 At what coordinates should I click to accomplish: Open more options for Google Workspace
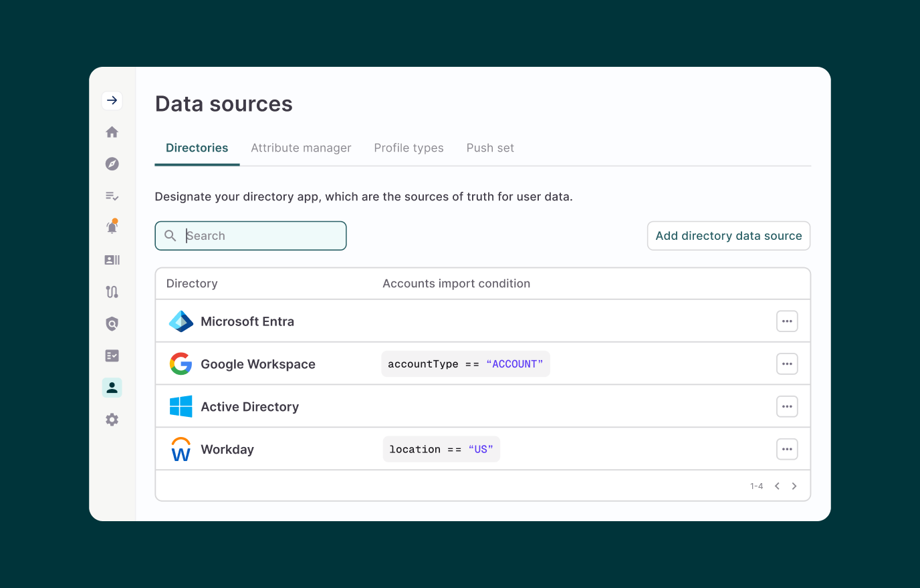coord(787,364)
